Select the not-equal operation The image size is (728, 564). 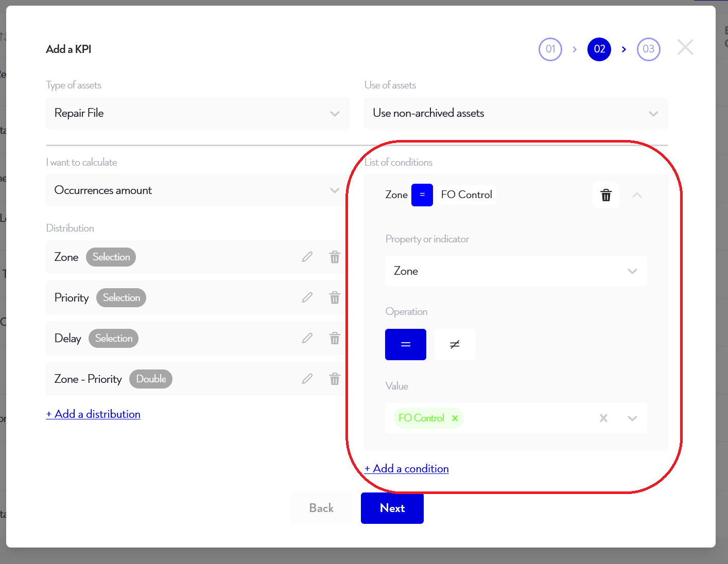coord(455,344)
